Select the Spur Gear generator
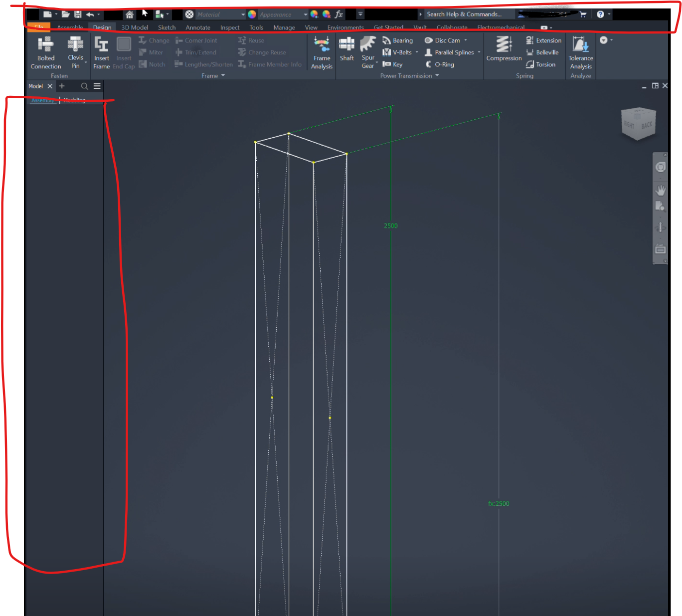The width and height of the screenshot is (682, 616). [x=368, y=52]
